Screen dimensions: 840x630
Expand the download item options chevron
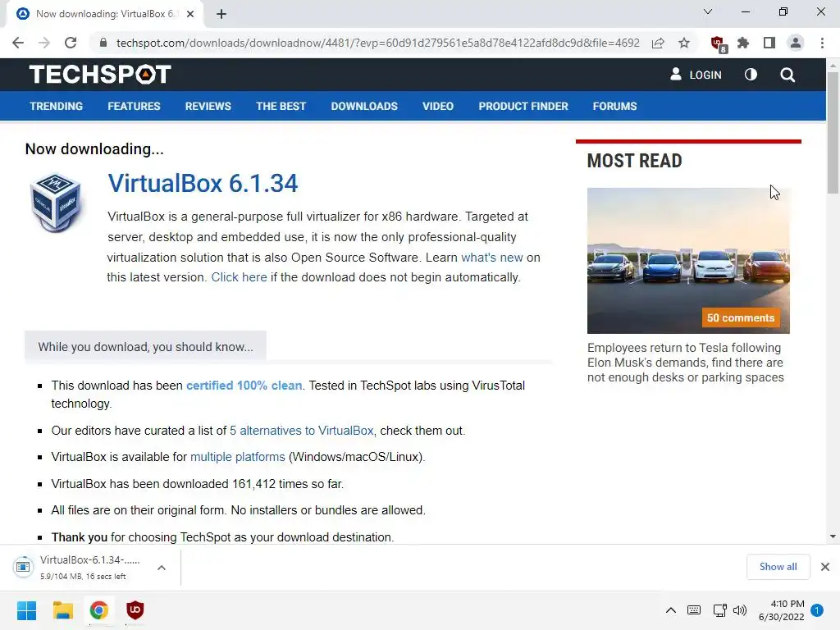point(162,568)
